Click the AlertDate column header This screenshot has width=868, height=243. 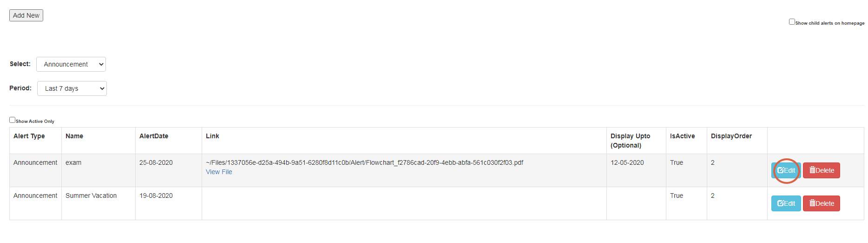[154, 136]
